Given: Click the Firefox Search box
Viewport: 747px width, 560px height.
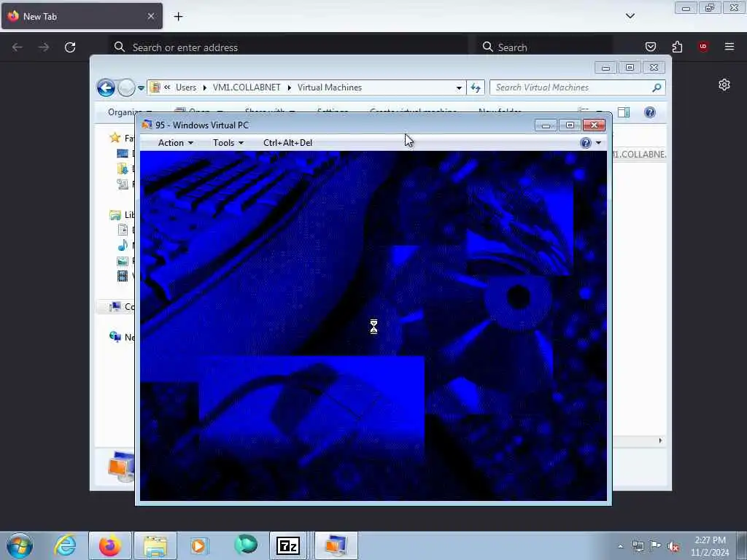Looking at the screenshot, I should point(544,47).
